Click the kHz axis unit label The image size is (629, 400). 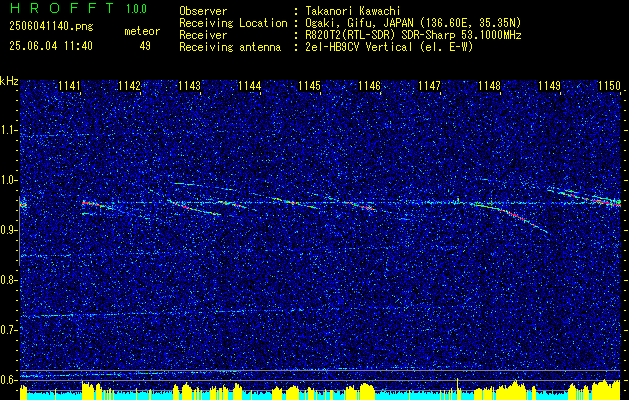(x=9, y=81)
